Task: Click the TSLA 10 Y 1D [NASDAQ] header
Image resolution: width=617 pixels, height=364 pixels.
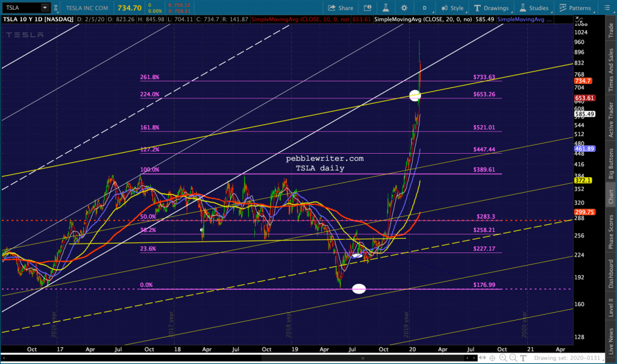Action: tap(38, 19)
